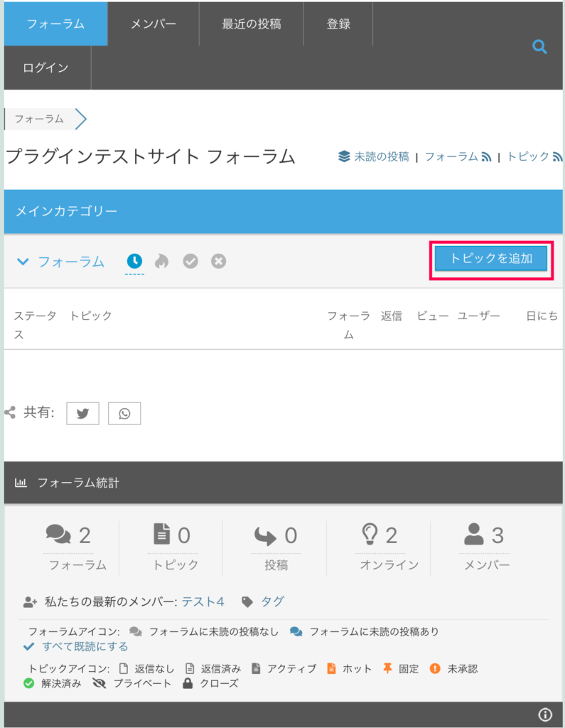Click the トピック RSS feed icon

(x=558, y=157)
